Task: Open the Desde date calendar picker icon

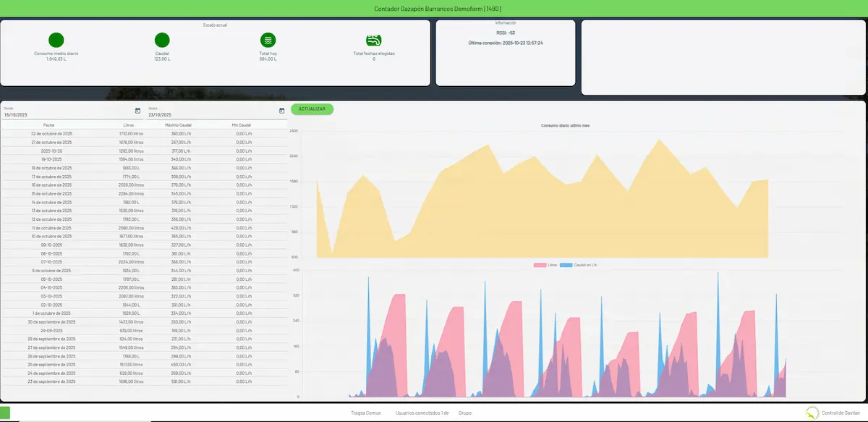Action: tap(137, 111)
